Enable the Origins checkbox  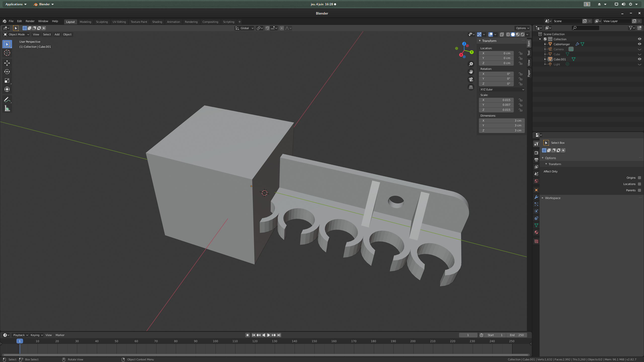639,178
